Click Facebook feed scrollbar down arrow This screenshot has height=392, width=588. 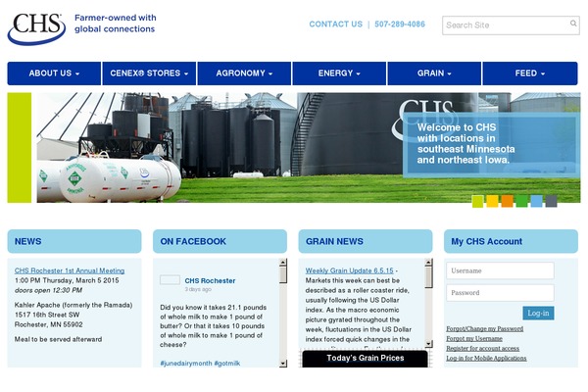click(283, 364)
